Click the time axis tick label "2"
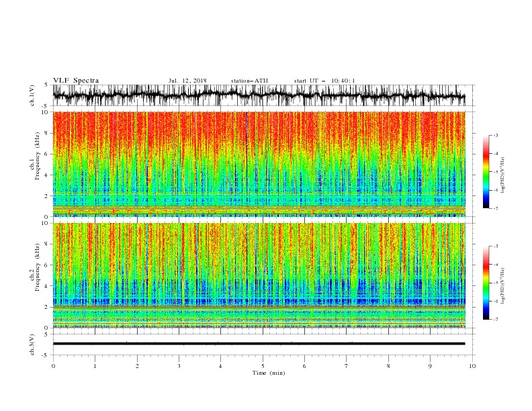 click(137, 366)
